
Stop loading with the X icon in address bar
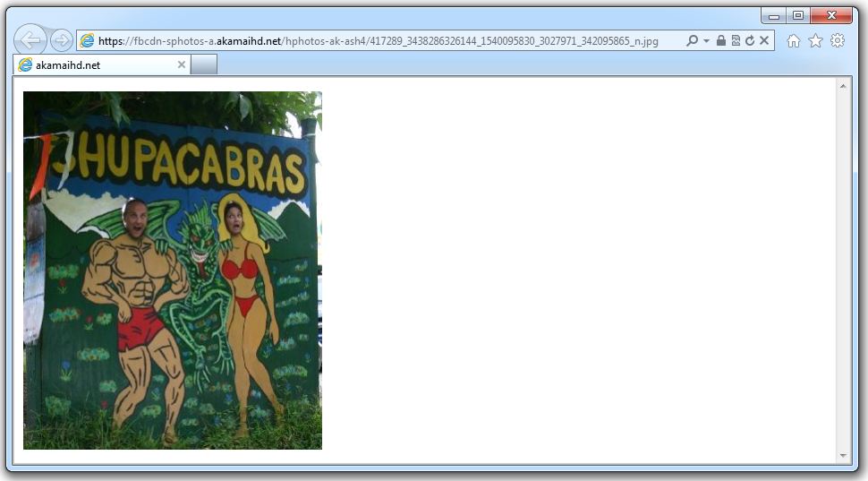tap(764, 40)
